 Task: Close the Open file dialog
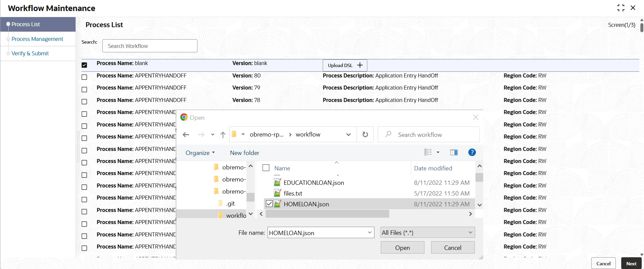click(x=475, y=117)
